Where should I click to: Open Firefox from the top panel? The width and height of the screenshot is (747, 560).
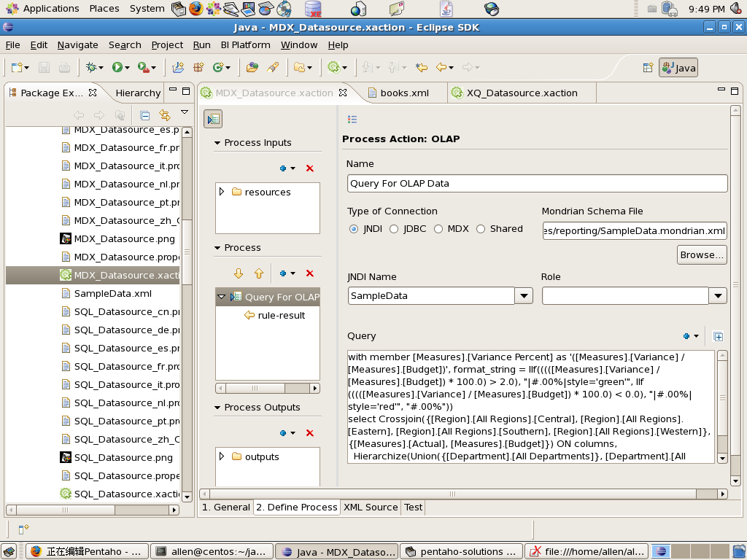(196, 9)
